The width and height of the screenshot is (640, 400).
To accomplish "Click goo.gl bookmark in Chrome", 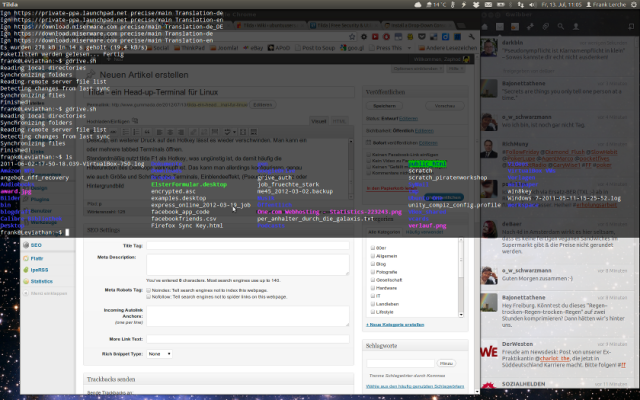I will tap(352, 48).
